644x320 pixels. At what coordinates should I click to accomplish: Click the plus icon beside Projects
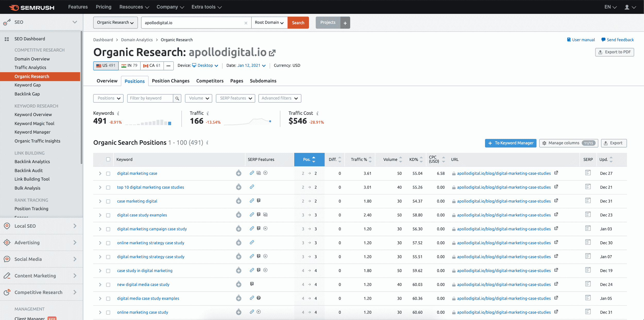[345, 23]
